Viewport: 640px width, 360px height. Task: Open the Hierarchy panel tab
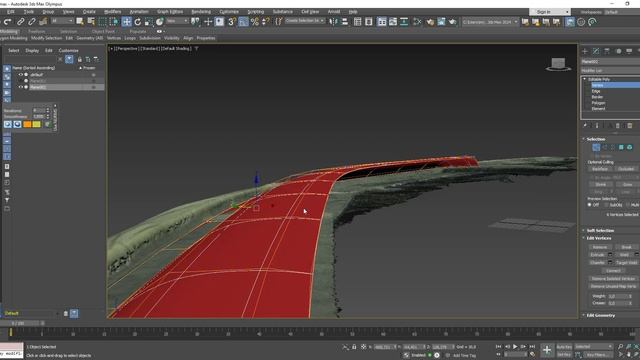[x=607, y=51]
